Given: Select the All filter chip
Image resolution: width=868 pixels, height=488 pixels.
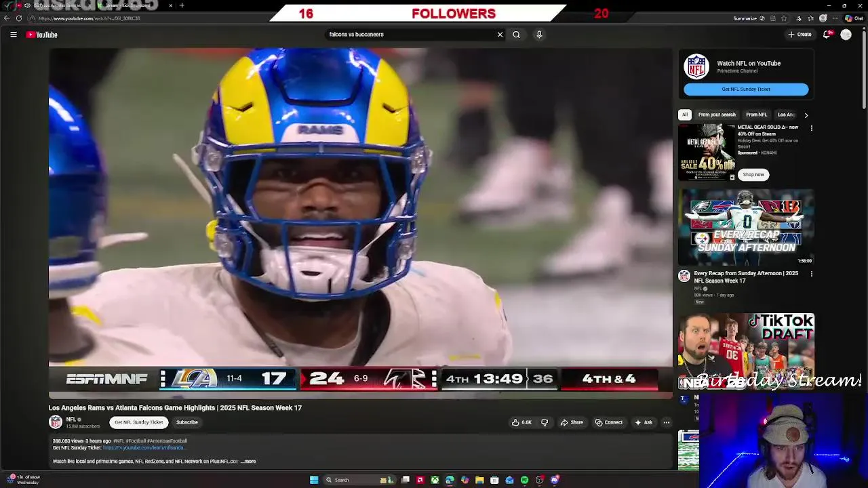Looking at the screenshot, I should [685, 115].
